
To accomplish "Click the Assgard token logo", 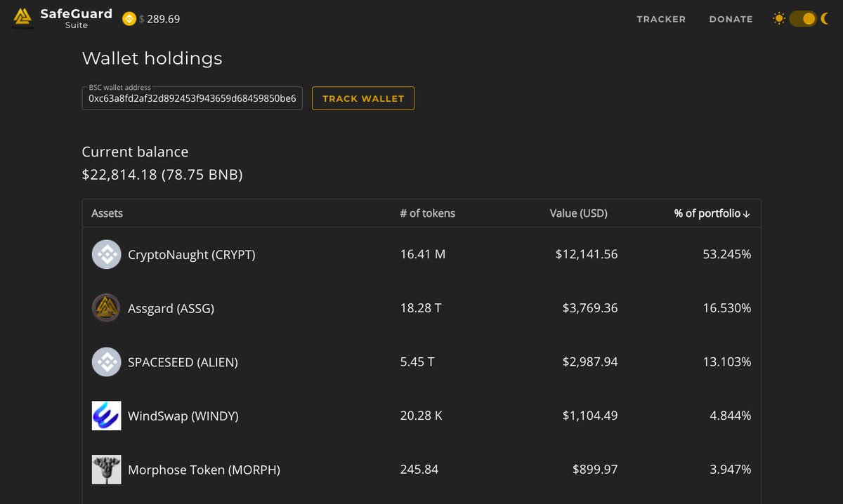I will pos(107,308).
